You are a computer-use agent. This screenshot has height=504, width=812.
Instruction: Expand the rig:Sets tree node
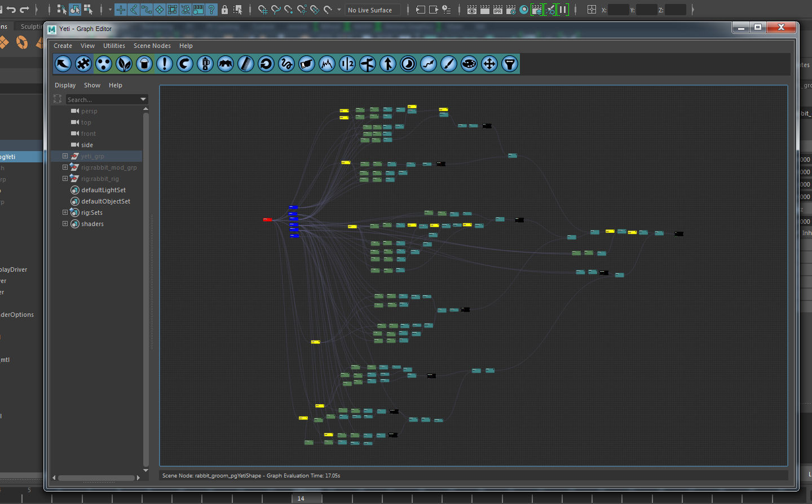click(65, 213)
